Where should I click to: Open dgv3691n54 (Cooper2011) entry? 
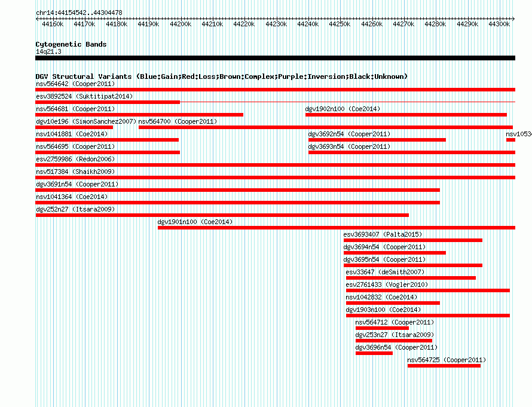pos(77,184)
